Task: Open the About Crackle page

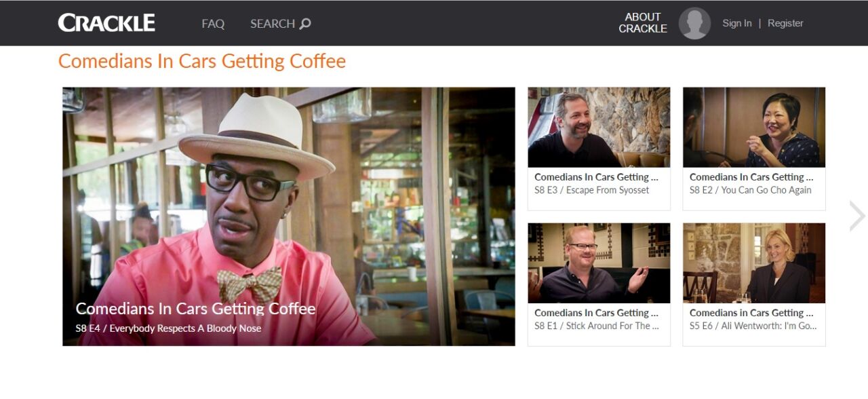Action: pos(643,23)
